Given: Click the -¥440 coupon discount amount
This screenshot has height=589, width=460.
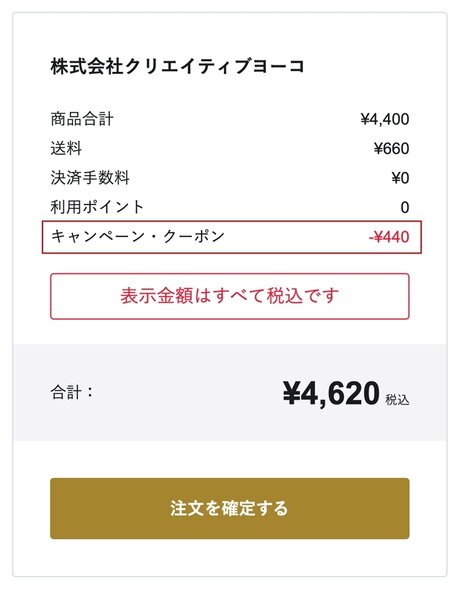Looking at the screenshot, I should click(x=389, y=237).
